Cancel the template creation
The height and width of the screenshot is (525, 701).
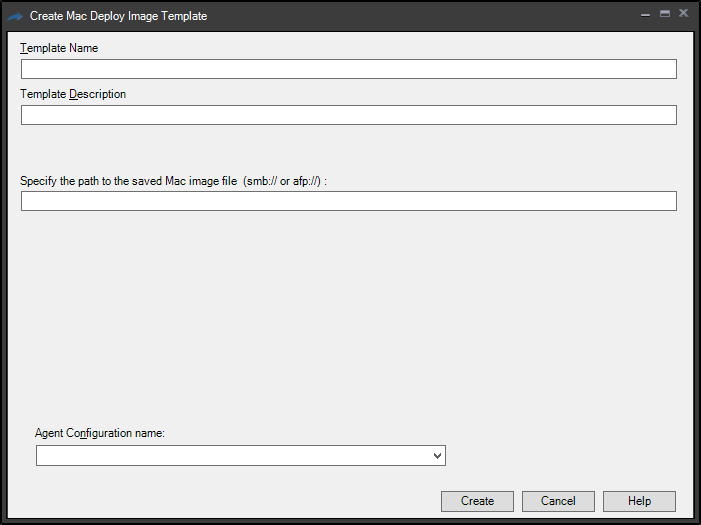coord(558,501)
